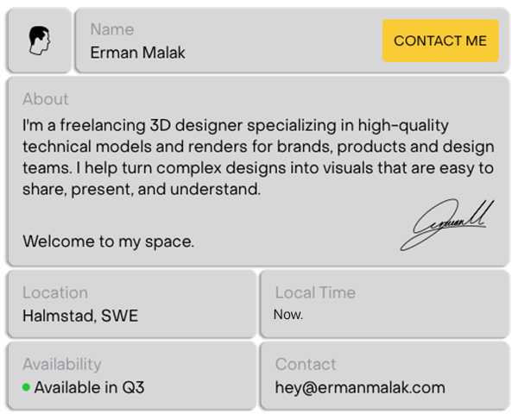Click the Local Time label
The width and height of the screenshot is (518, 420).
314,292
